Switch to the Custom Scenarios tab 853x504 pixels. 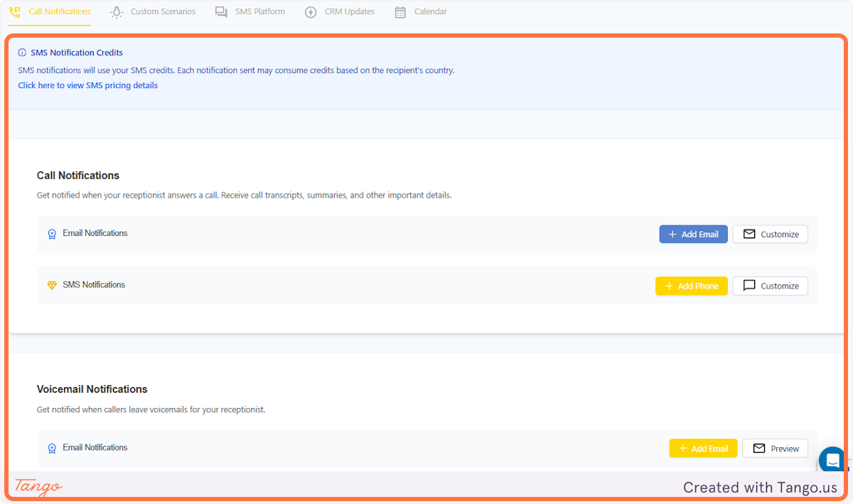pos(154,12)
